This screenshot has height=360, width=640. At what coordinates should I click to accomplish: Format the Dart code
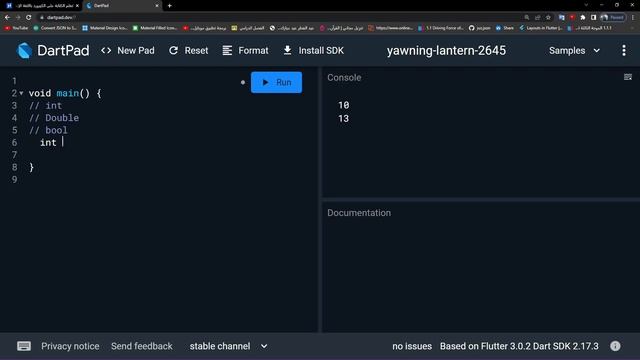(x=245, y=51)
